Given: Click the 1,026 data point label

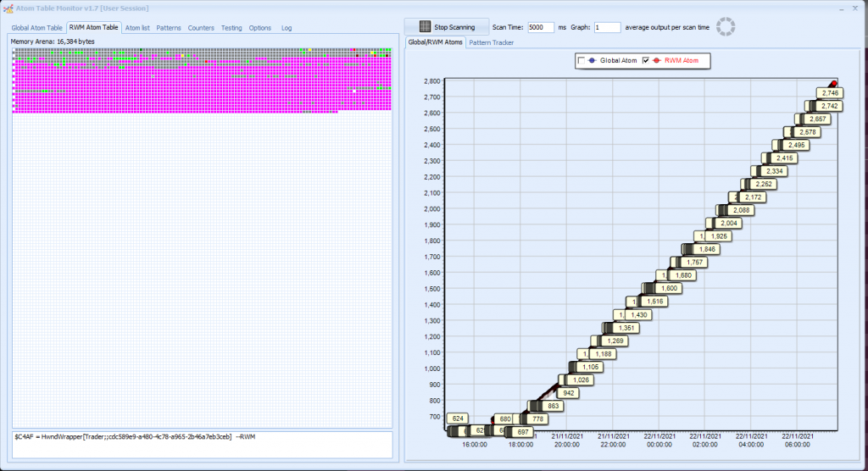Looking at the screenshot, I should (x=581, y=380).
